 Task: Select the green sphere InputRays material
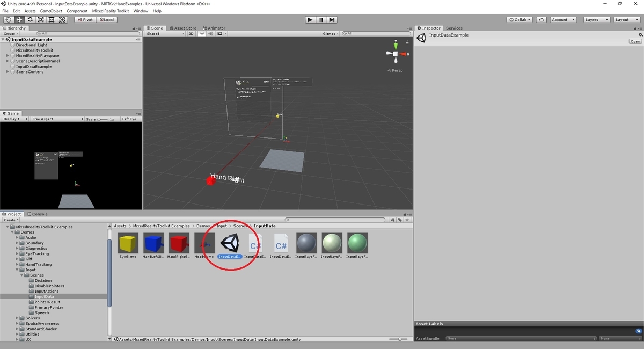coord(357,246)
